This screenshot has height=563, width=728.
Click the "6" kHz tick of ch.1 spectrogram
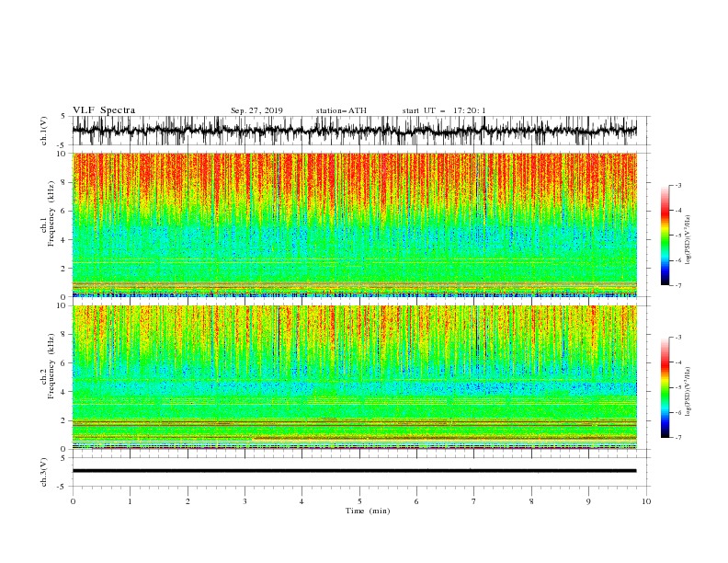click(x=64, y=211)
